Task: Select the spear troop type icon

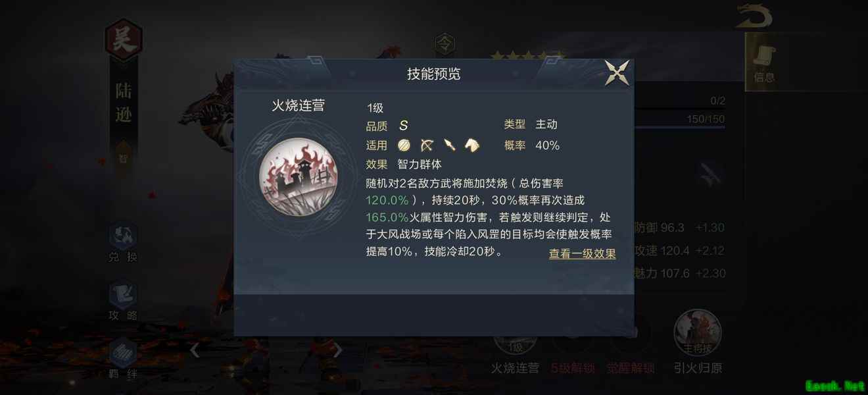Action: pyautogui.click(x=450, y=145)
